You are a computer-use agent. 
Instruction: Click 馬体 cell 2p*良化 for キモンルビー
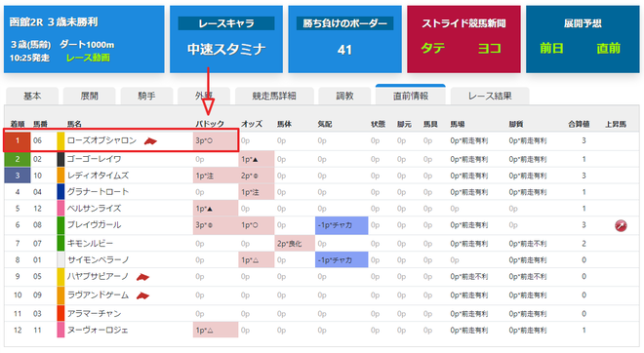point(295,244)
